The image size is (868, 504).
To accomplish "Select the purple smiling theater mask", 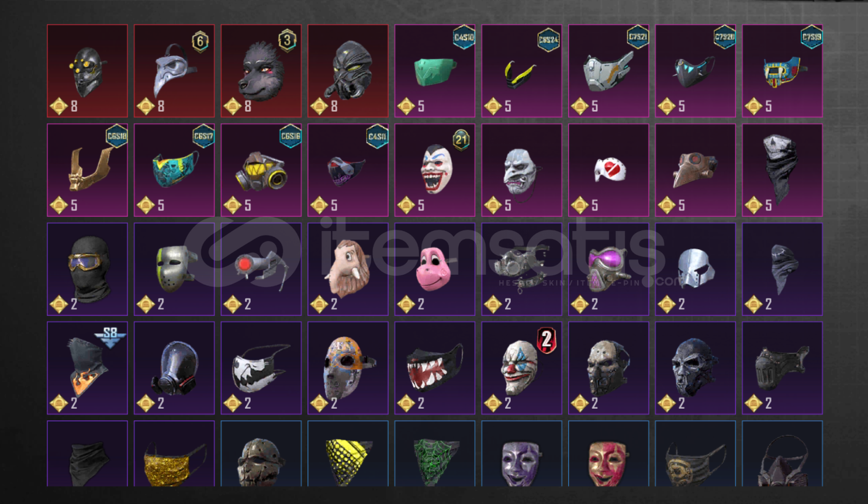I will click(521, 454).
